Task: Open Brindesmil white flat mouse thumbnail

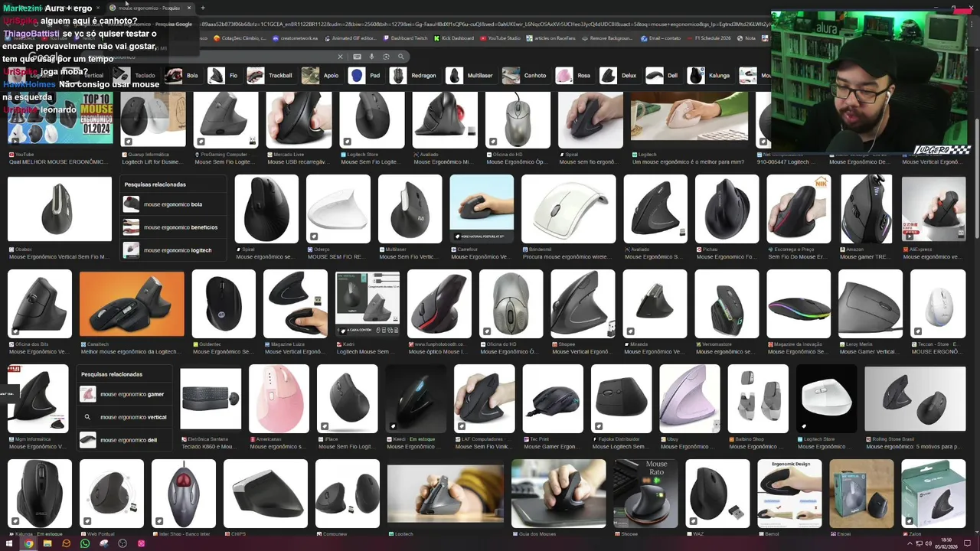Action: [568, 209]
